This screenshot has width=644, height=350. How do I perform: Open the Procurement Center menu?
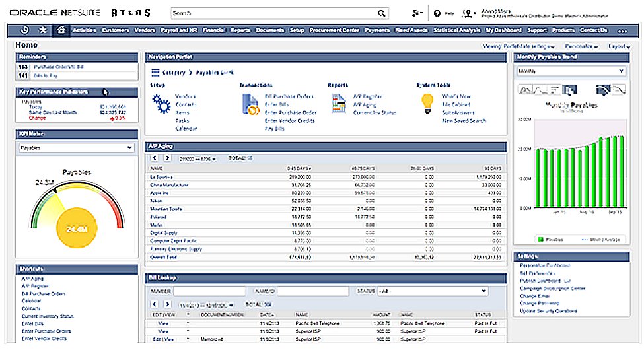click(x=334, y=30)
